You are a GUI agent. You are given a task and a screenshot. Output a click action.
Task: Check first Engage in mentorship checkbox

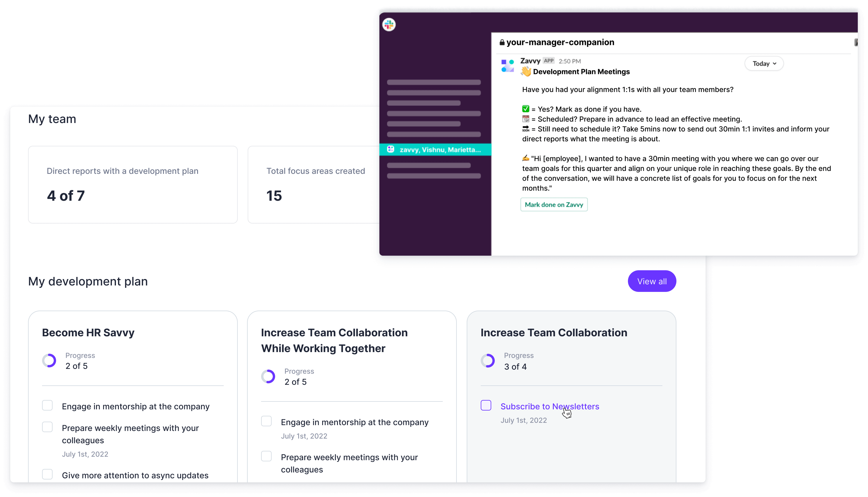point(47,406)
